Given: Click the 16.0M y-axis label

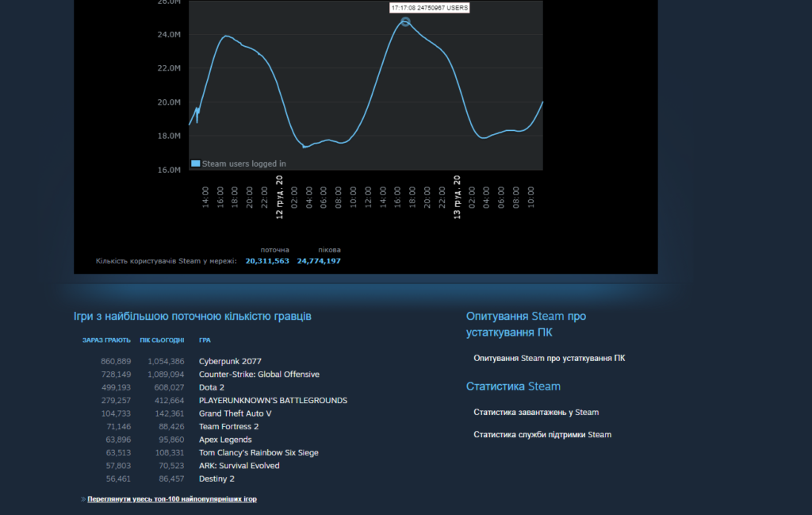Looking at the screenshot, I should click(x=169, y=170).
